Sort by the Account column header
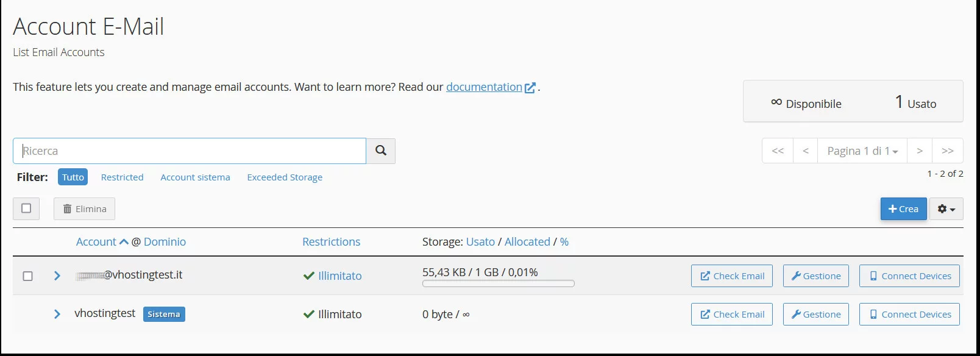This screenshot has height=356, width=980. (x=96, y=241)
